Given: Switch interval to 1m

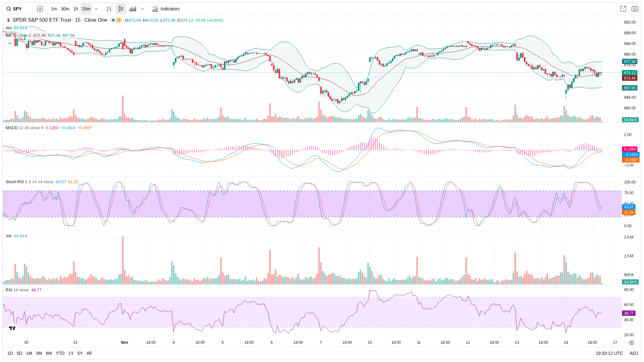Looking at the screenshot, I should pyautogui.click(x=54, y=9).
